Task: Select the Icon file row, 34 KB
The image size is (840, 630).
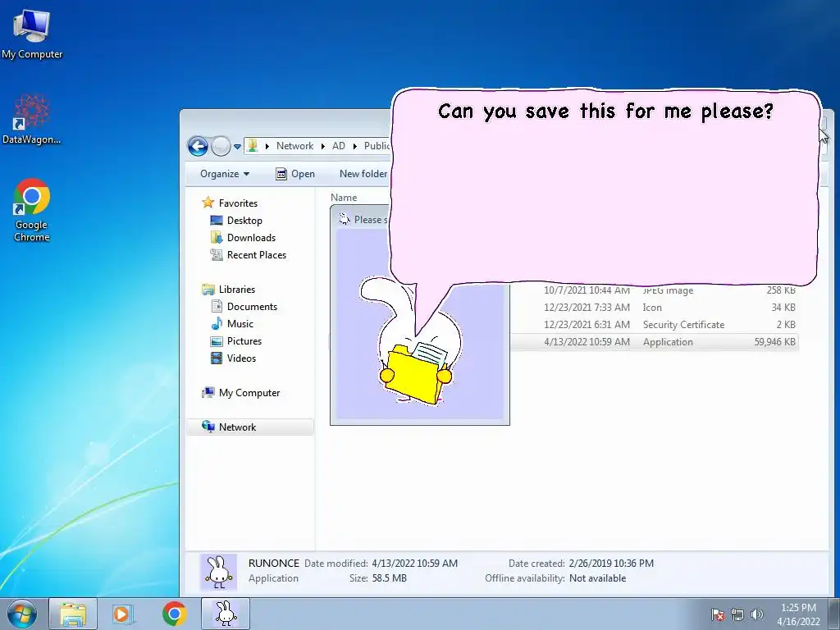Action: (655, 308)
